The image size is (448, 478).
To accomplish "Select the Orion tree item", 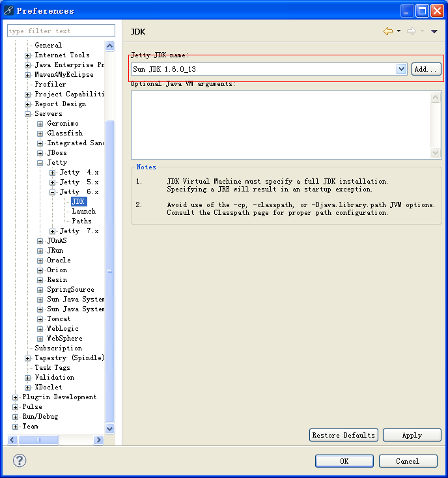I will tap(57, 270).
